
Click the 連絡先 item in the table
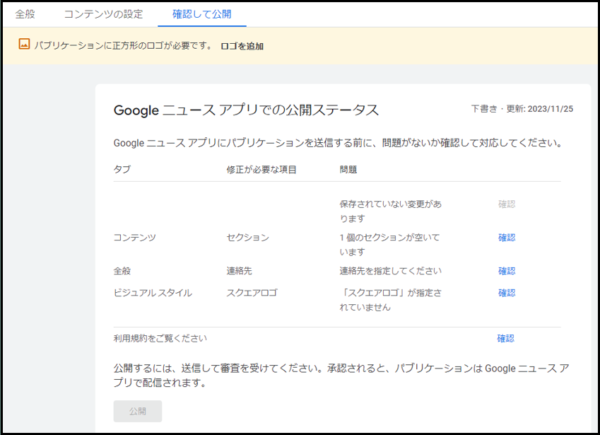coord(239,271)
